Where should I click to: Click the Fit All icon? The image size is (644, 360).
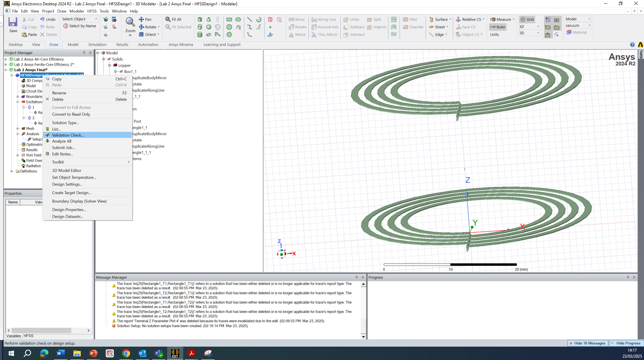[x=168, y=19]
